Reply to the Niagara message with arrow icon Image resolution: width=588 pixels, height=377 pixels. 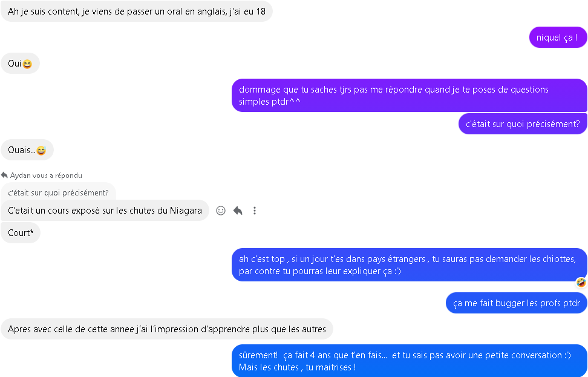point(238,211)
